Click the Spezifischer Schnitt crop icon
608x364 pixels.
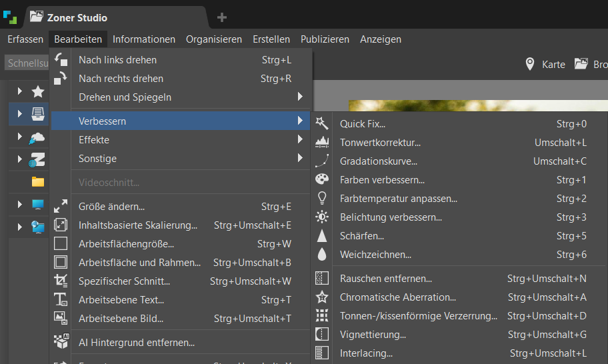click(x=61, y=281)
